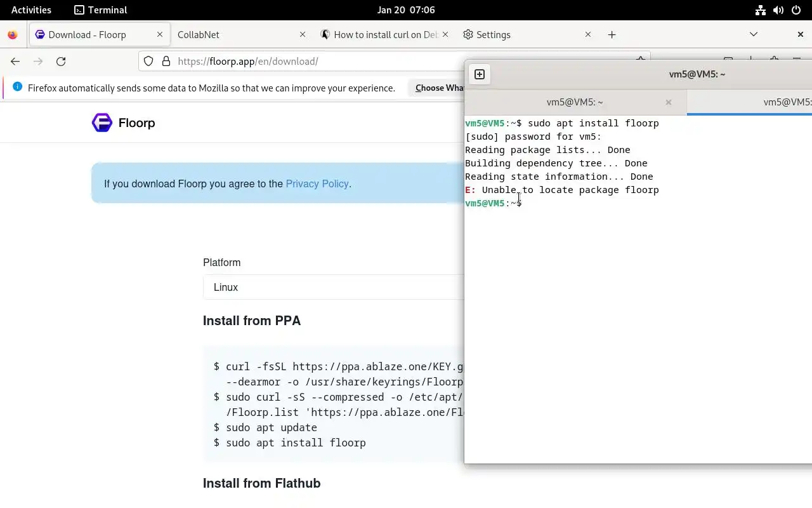This screenshot has width=812, height=508.
Task: Switch to the Settings tab
Action: [527, 34]
